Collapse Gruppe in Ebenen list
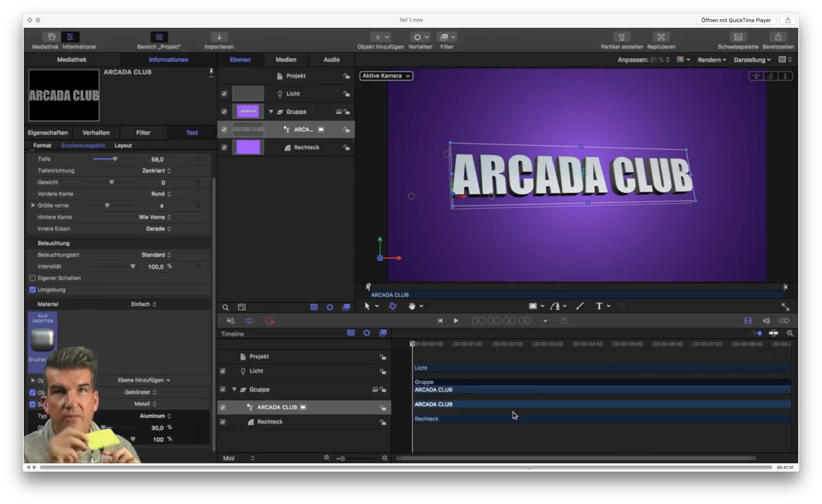Screen dimensions: 822x504 pos(271,112)
